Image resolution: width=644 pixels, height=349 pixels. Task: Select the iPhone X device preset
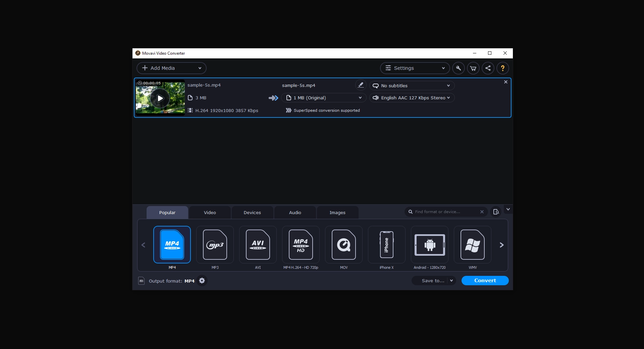click(386, 245)
